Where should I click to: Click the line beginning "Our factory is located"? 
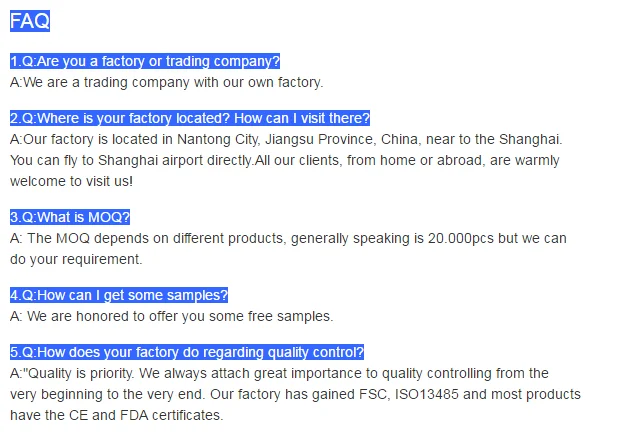tap(285, 139)
